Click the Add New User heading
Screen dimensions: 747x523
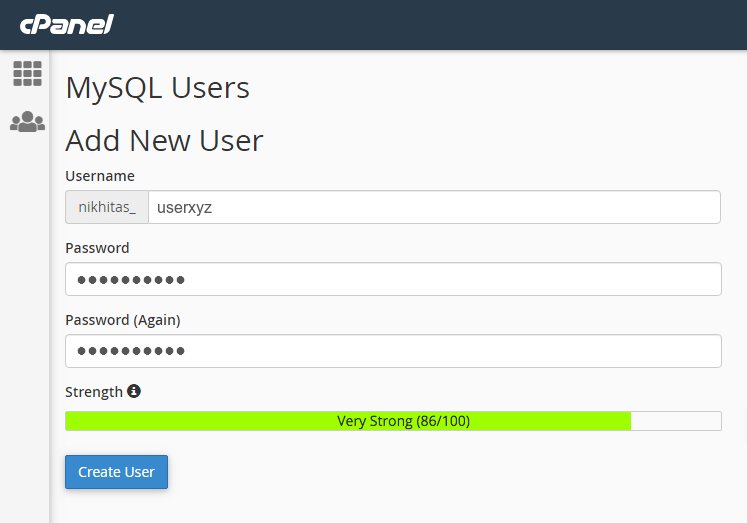(164, 141)
